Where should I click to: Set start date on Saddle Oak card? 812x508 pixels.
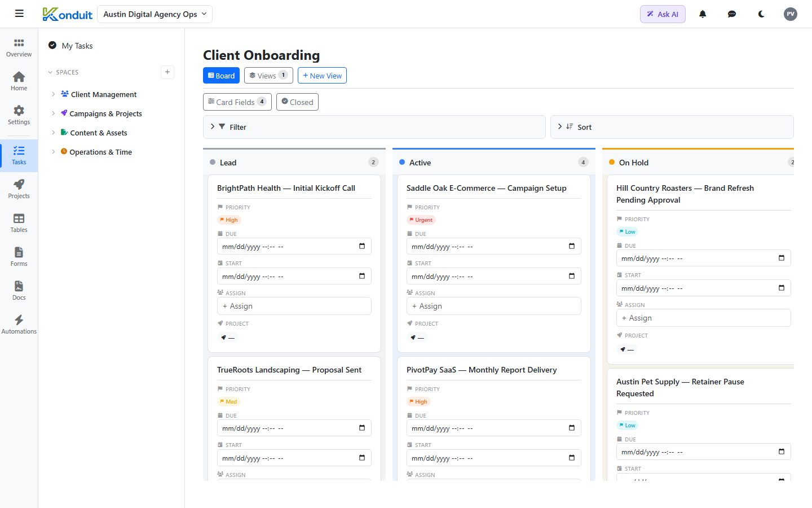pyautogui.click(x=494, y=277)
